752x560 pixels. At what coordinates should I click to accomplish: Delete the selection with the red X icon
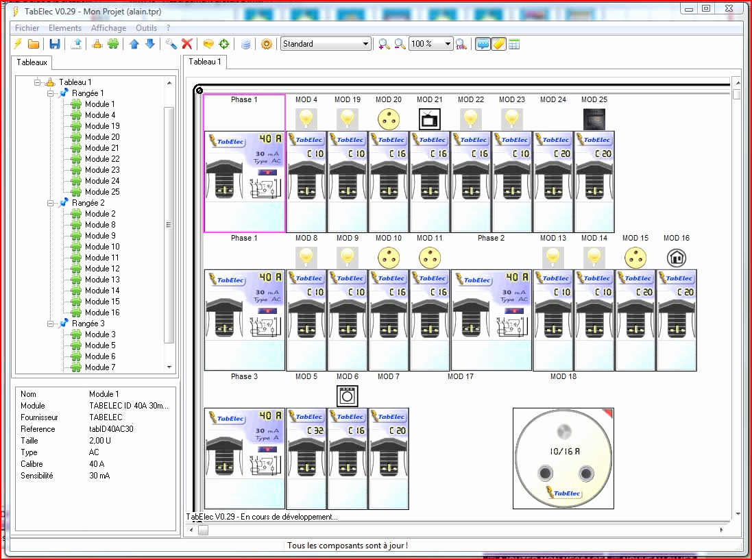[187, 44]
